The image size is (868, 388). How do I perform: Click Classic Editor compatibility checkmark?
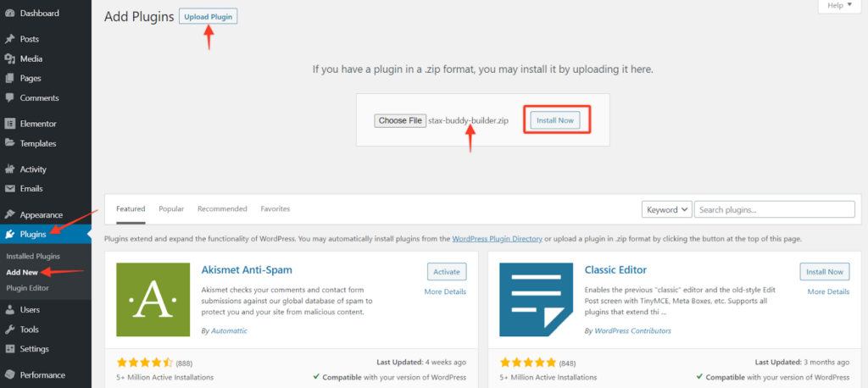[x=698, y=377]
